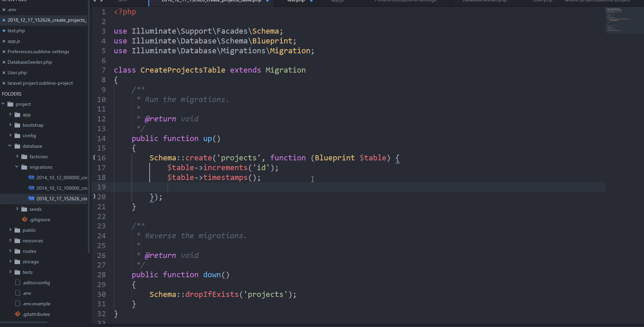Image resolution: width=644 pixels, height=327 pixels.
Task: Select test.php in open files list
Action: [x=16, y=30]
